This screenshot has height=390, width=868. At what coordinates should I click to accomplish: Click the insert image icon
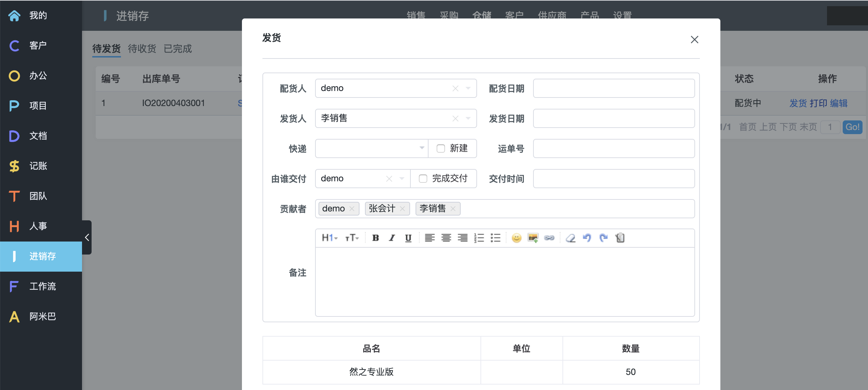(533, 238)
